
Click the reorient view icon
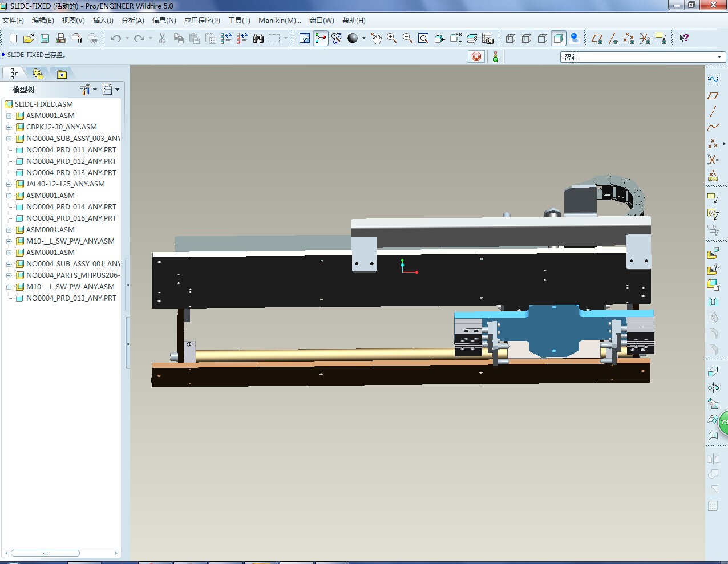[440, 38]
